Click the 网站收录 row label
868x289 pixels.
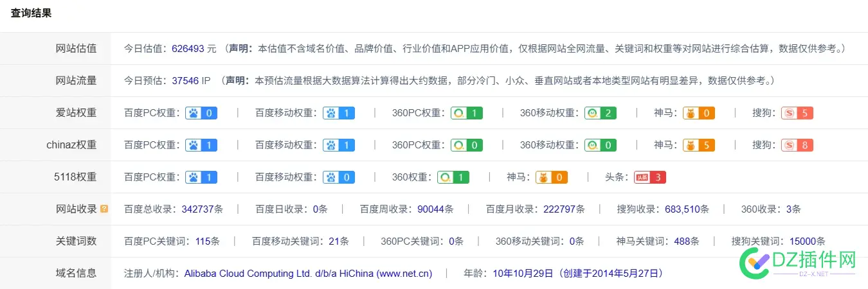pos(76,209)
